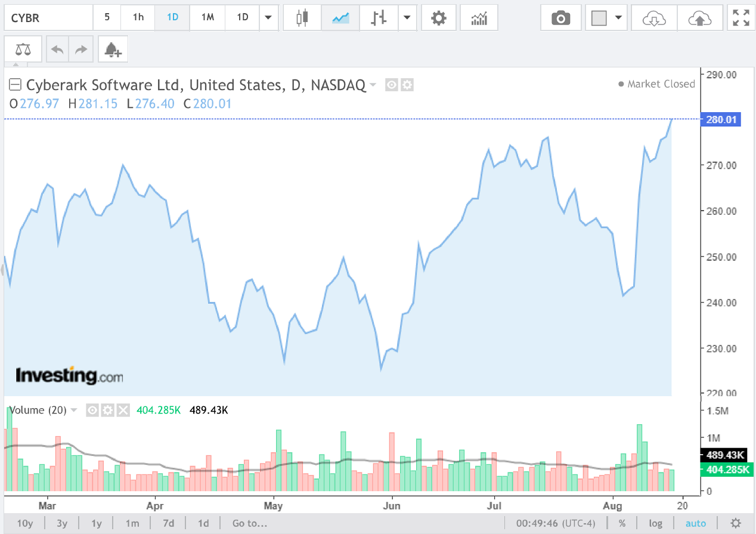This screenshot has width=756, height=534.
Task: Collapse the Cyberark legend minus box
Action: (x=16, y=85)
